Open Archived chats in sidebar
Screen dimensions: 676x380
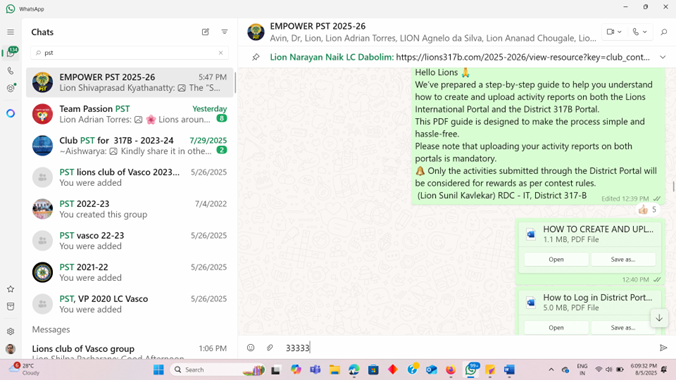click(x=10, y=306)
